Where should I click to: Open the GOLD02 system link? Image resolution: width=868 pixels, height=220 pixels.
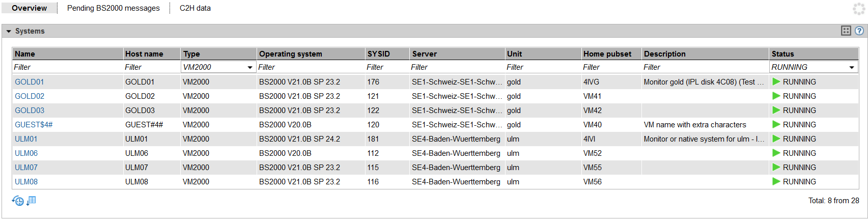click(x=30, y=96)
